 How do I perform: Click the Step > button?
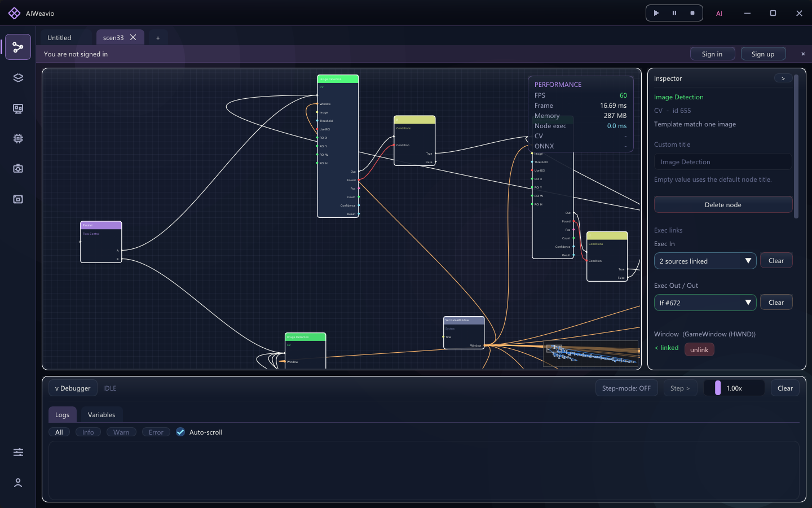click(680, 388)
